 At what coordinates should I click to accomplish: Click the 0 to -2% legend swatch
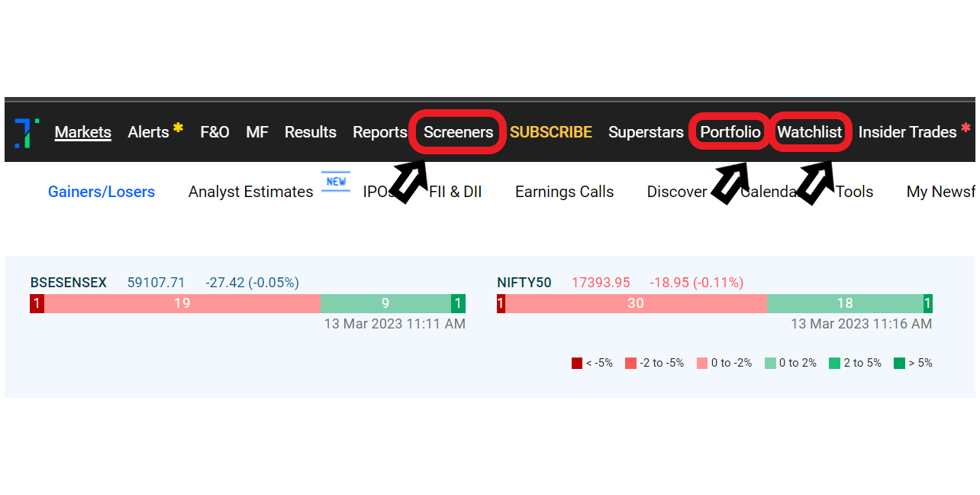pyautogui.click(x=702, y=363)
